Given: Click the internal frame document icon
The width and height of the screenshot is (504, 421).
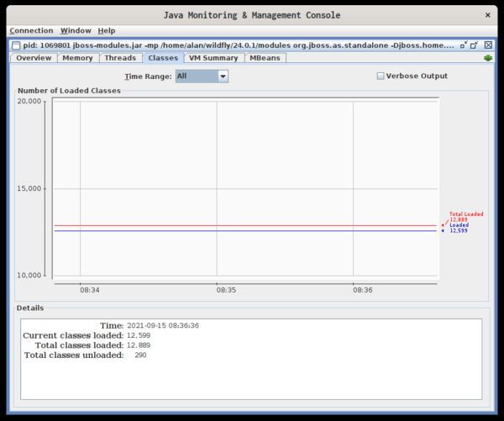Looking at the screenshot, I should coord(15,45).
